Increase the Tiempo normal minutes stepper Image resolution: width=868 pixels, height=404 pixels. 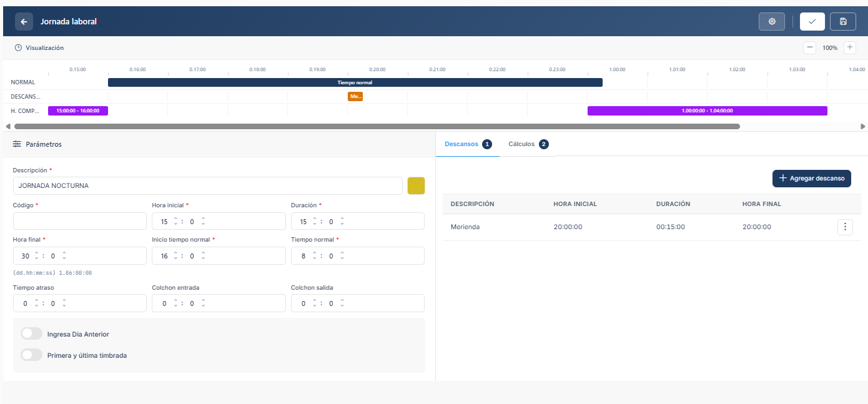pyautogui.click(x=342, y=253)
